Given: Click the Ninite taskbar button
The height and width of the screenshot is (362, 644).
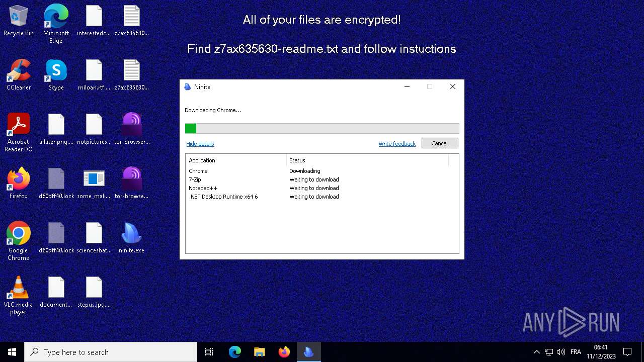Looking at the screenshot, I should pyautogui.click(x=308, y=352).
